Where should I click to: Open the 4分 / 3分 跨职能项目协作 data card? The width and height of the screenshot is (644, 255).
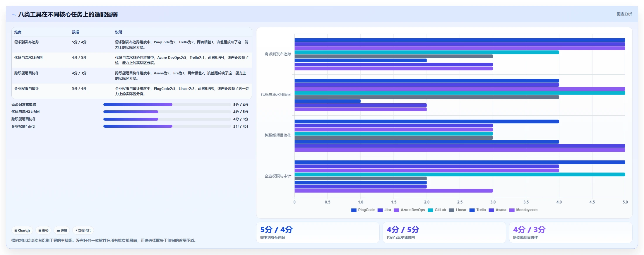pos(571,232)
